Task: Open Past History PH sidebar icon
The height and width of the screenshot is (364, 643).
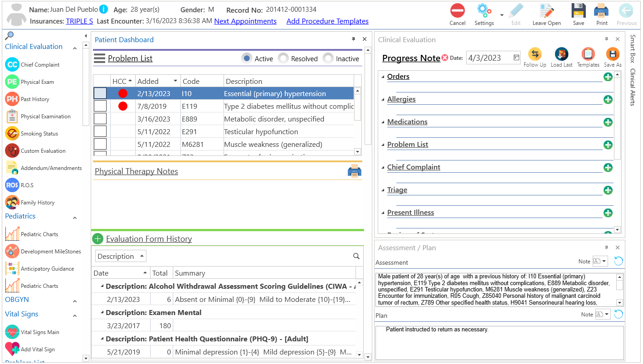Action: (12, 99)
